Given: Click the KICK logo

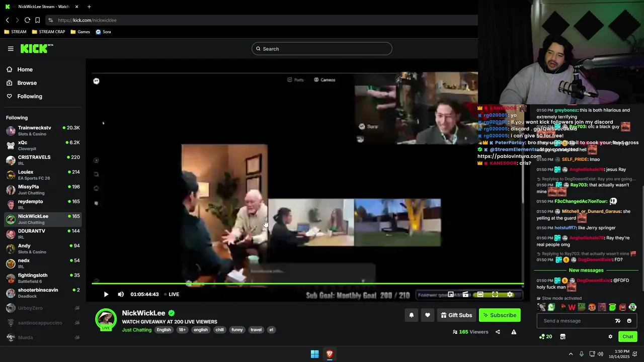Looking at the screenshot, I should pos(36,48).
